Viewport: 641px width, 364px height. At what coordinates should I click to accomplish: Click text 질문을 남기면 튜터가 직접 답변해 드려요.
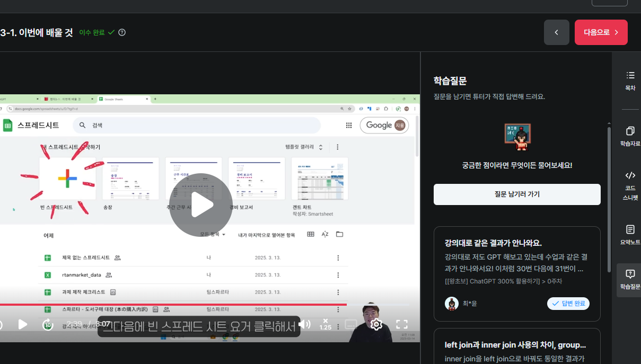click(489, 97)
